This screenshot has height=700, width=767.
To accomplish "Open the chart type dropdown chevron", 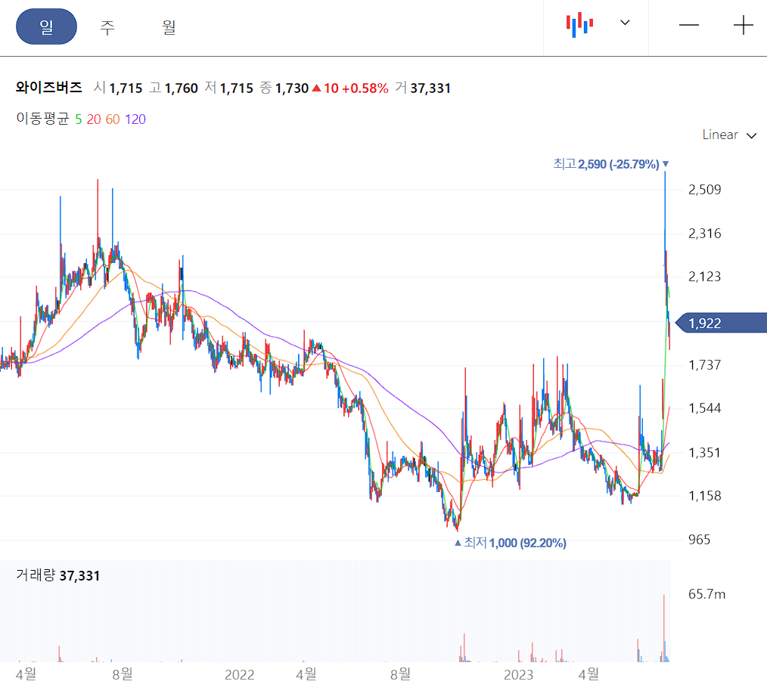I will 625,23.
